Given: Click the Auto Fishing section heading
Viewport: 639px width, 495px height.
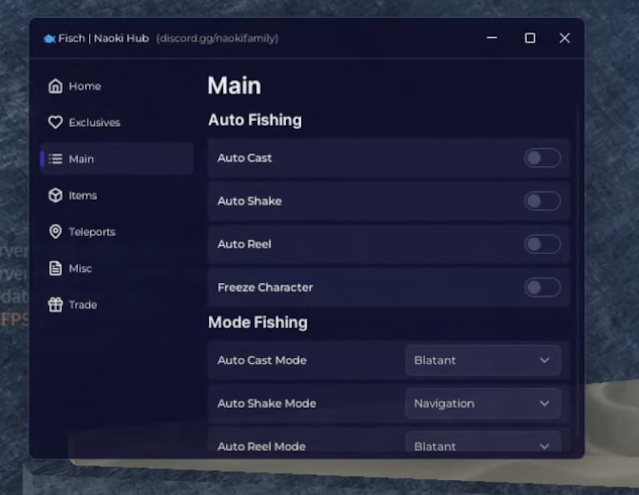Looking at the screenshot, I should pos(255,120).
